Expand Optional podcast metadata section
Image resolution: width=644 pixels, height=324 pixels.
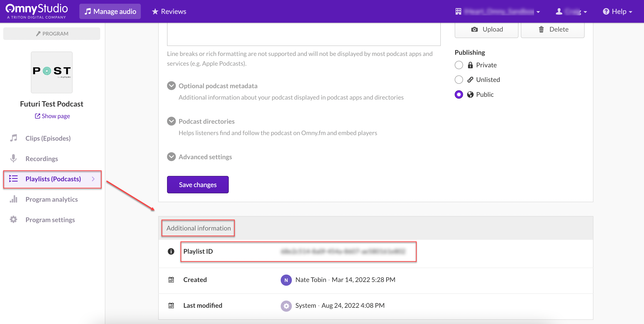point(171,86)
